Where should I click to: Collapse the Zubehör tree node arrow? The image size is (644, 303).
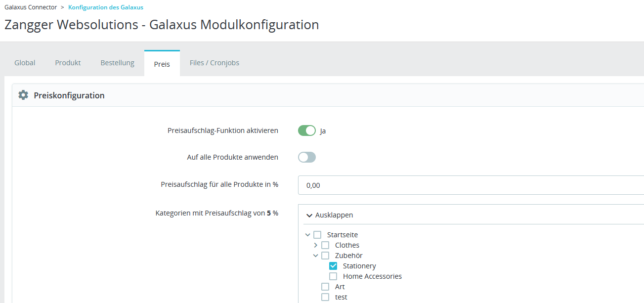pyautogui.click(x=316, y=256)
